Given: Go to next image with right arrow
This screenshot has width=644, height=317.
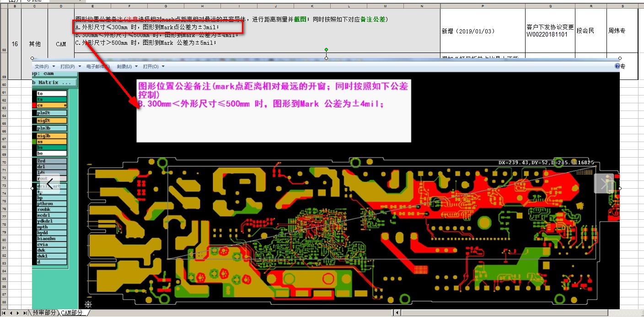Looking at the screenshot, I should [x=604, y=184].
